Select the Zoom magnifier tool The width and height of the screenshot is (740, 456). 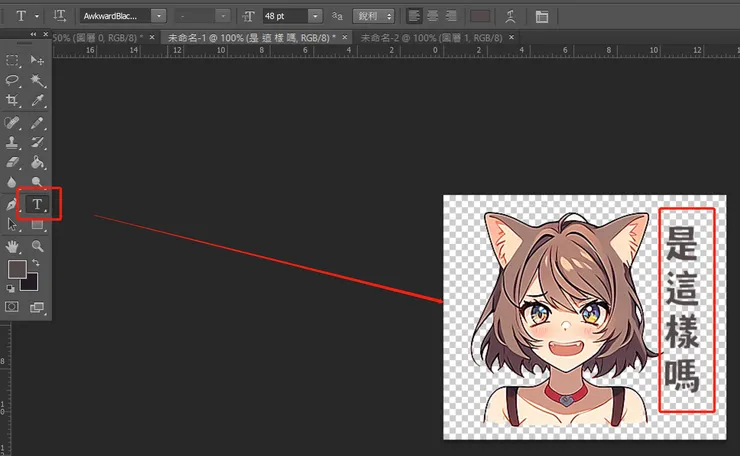(x=37, y=246)
